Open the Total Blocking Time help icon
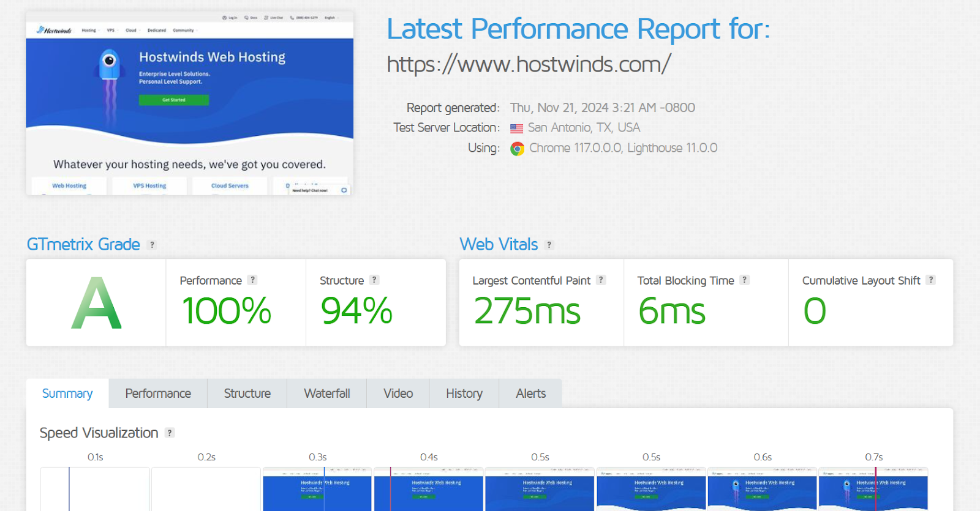The height and width of the screenshot is (511, 980). pos(744,280)
